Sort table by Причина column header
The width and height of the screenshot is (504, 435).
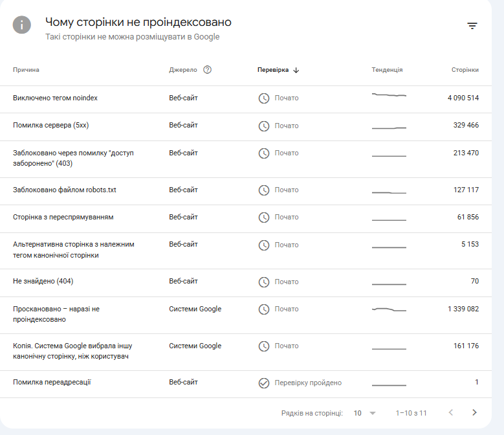coord(26,70)
